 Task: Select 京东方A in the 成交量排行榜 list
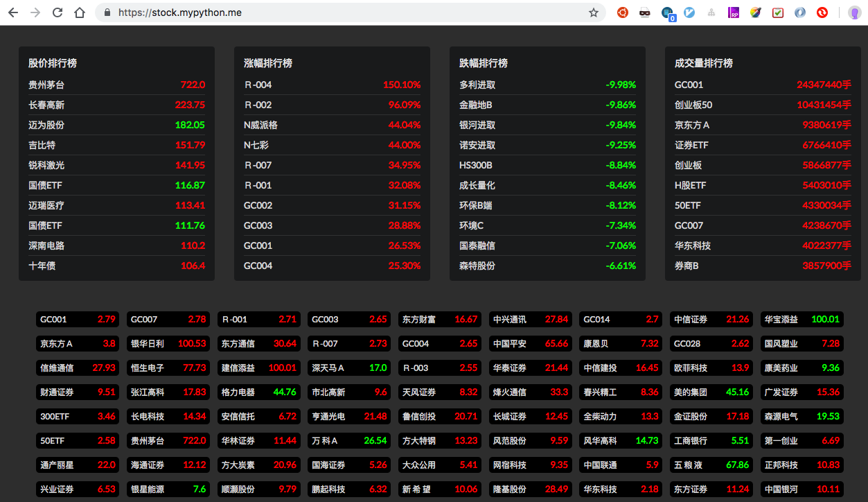pyautogui.click(x=763, y=125)
